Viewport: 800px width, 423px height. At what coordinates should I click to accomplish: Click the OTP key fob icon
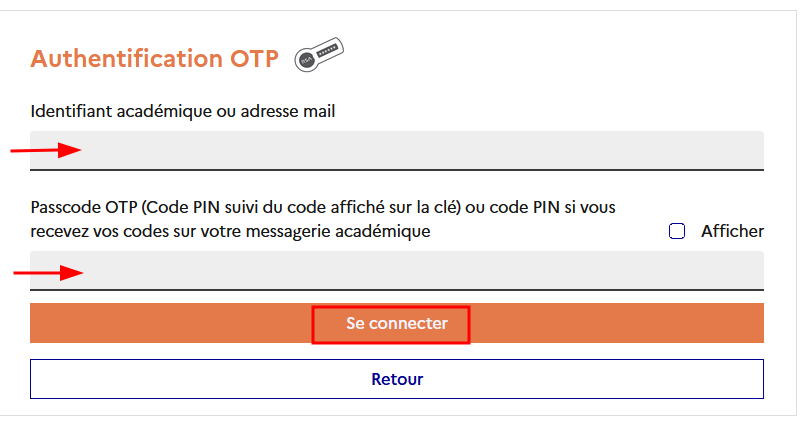[318, 55]
